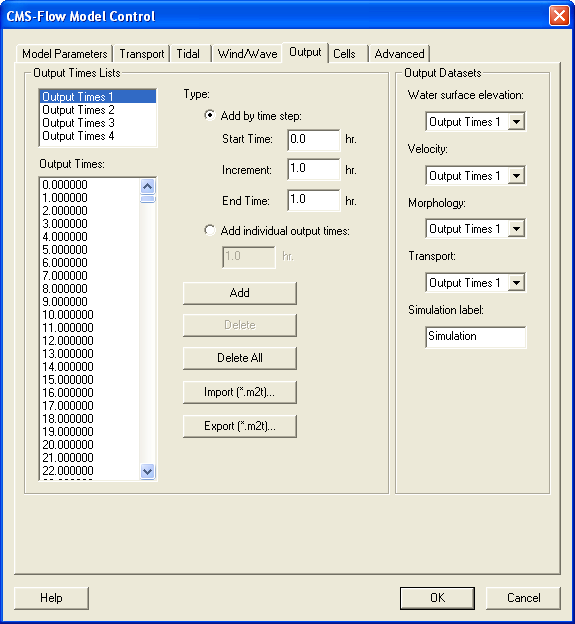Image resolution: width=575 pixels, height=624 pixels.
Task: Expand the Velocity output times dropdown
Action: 517,176
